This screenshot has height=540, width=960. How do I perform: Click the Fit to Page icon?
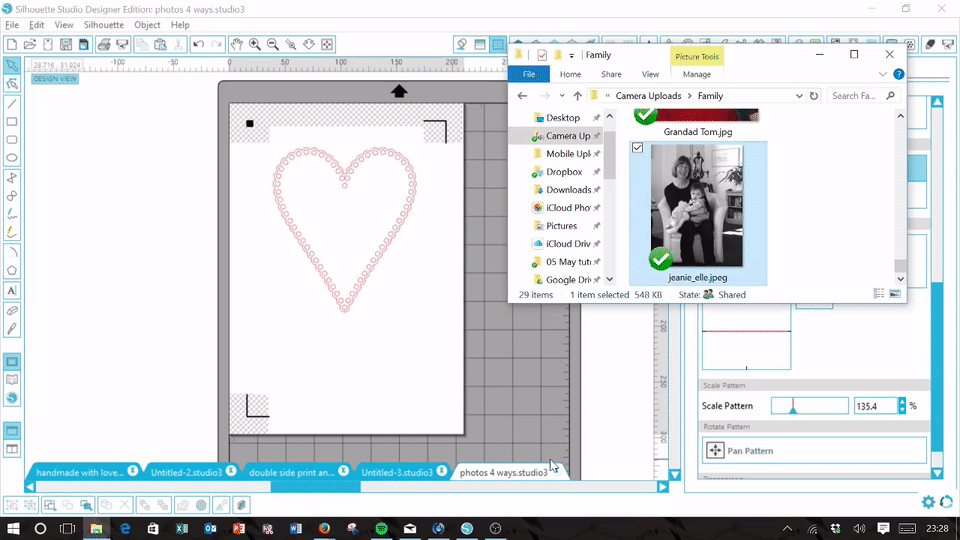(327, 44)
